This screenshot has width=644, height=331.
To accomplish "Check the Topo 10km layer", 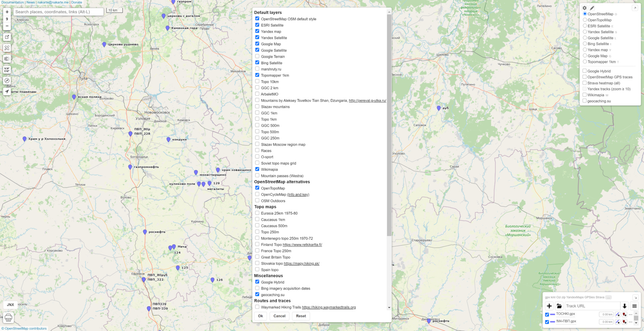I will [x=257, y=81].
